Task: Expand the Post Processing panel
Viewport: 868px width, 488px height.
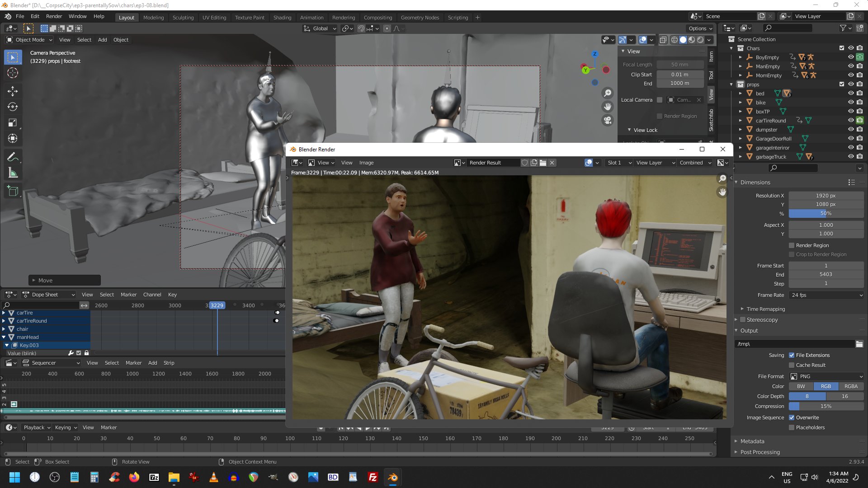Action: (760, 452)
